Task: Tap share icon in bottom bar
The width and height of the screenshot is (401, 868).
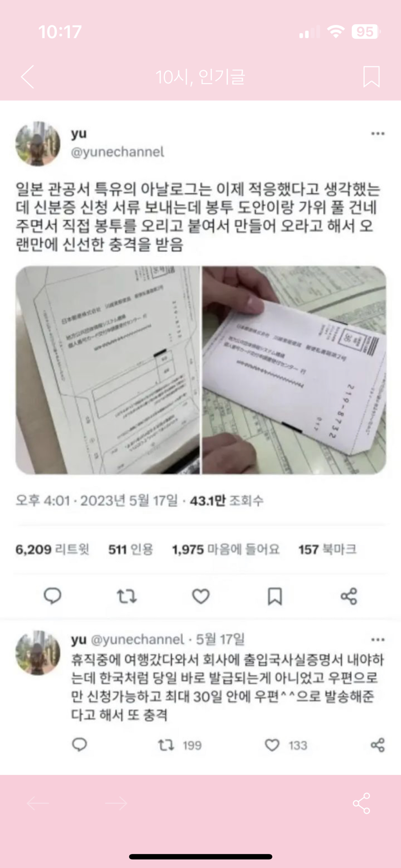Action: point(361,803)
